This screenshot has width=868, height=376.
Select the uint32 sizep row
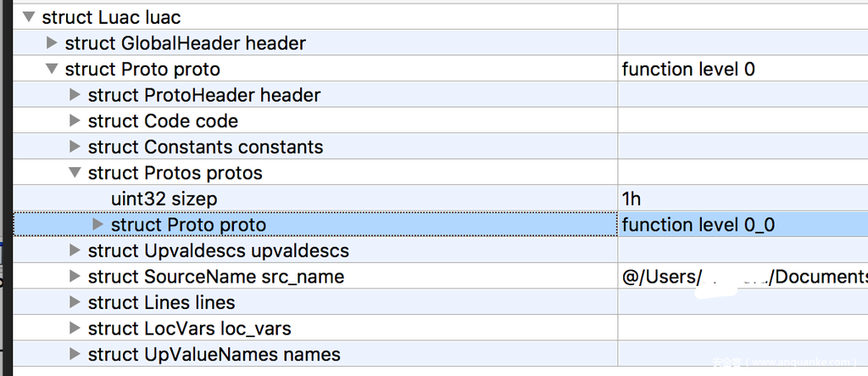click(164, 199)
